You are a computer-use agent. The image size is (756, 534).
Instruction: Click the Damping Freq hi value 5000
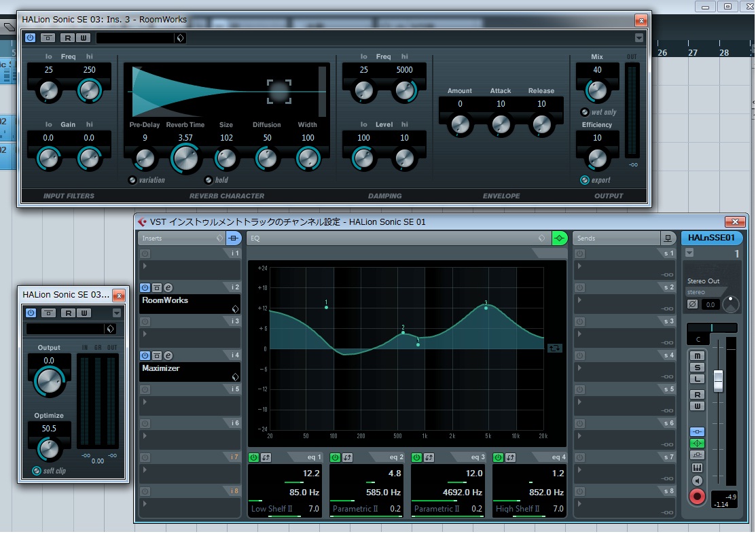pyautogui.click(x=405, y=69)
